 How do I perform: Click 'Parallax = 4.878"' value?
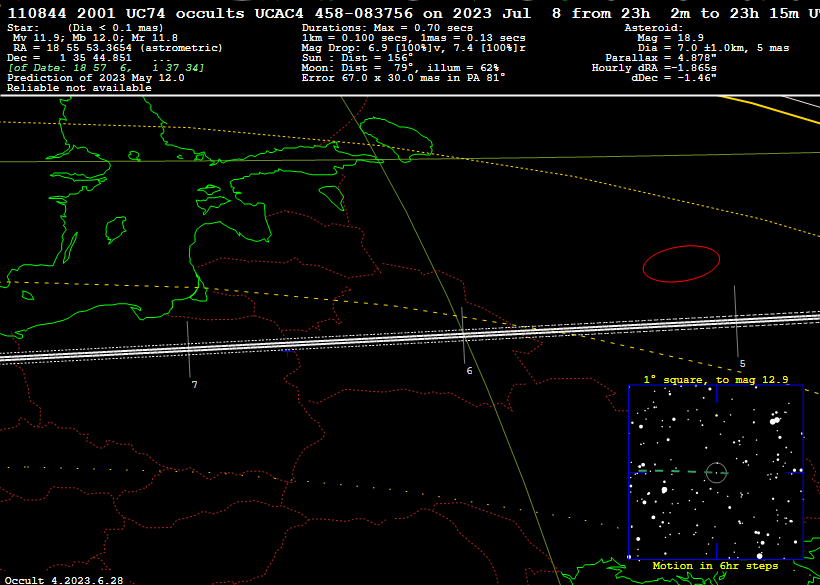click(661, 58)
